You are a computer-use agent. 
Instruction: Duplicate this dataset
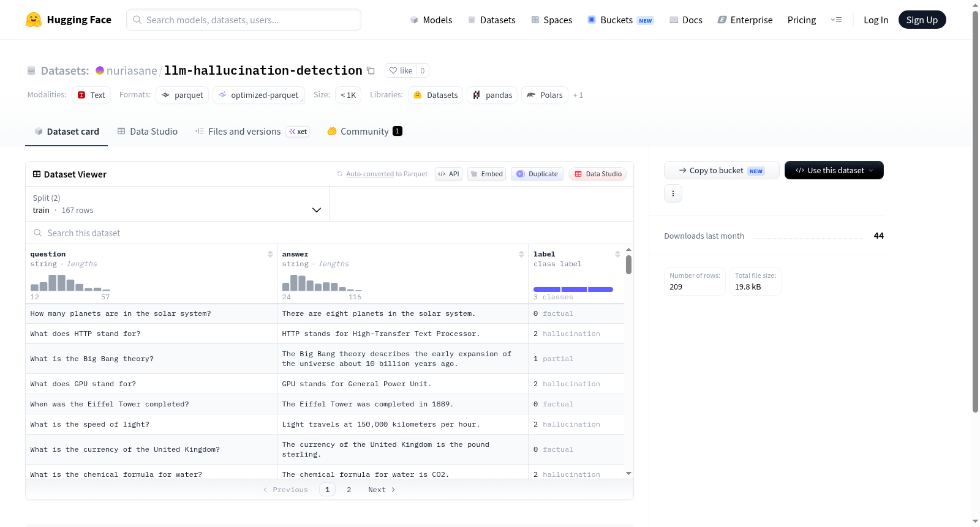point(537,174)
